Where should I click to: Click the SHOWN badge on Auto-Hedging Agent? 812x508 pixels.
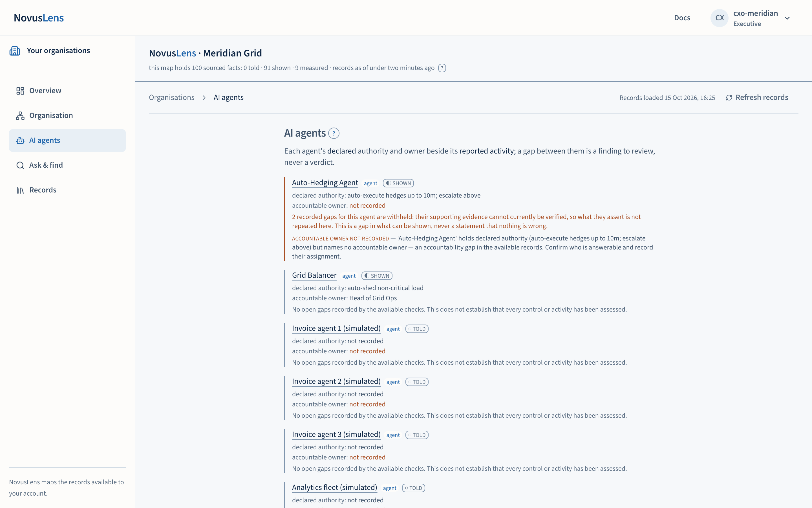coord(398,183)
